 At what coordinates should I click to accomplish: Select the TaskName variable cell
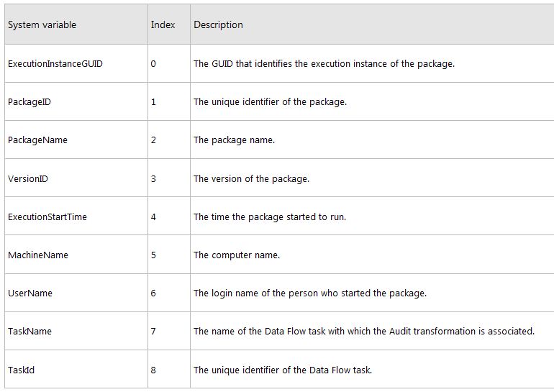29,332
